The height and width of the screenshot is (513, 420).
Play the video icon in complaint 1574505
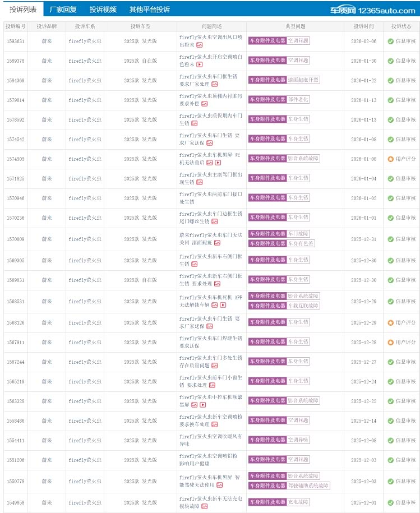point(218,163)
